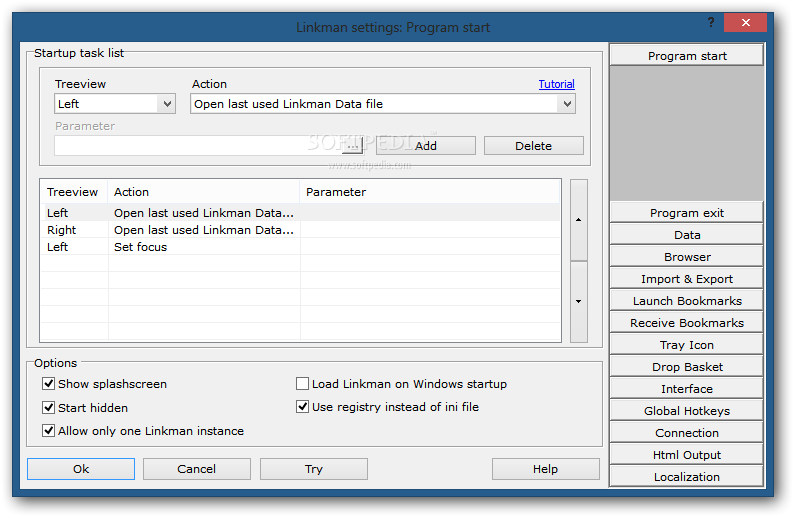Viewport: 794px width, 517px height.
Task: Enable Load Linkman on Windows startup
Action: (x=302, y=384)
